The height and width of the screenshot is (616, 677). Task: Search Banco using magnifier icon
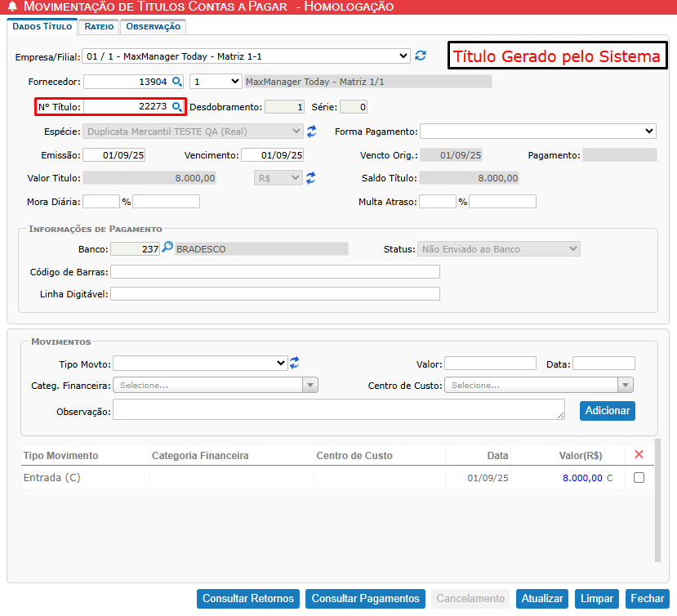click(x=167, y=248)
